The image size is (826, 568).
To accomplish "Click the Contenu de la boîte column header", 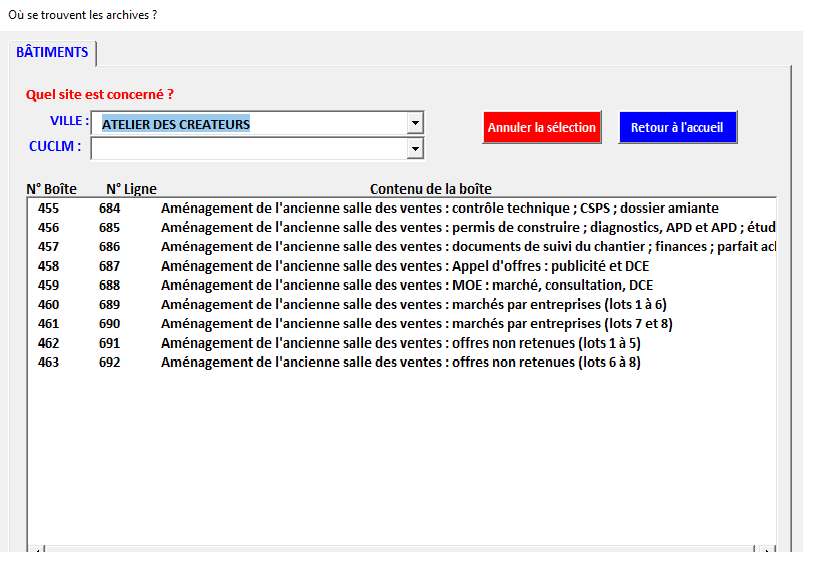I will 430,189.
